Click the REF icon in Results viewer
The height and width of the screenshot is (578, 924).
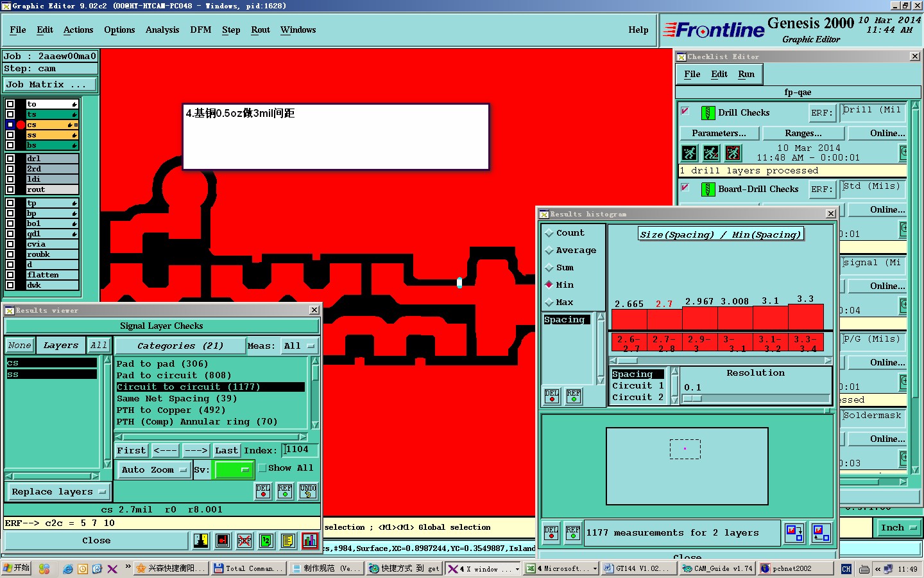click(285, 491)
